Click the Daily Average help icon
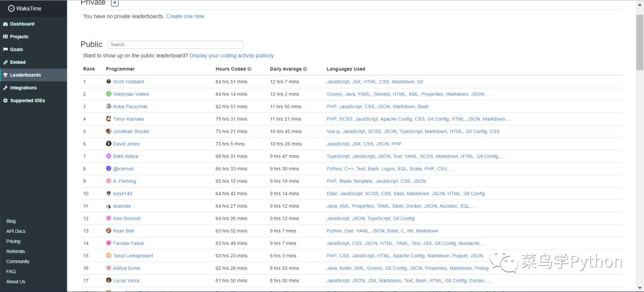Screen dimensions: 644x292 tap(305, 69)
